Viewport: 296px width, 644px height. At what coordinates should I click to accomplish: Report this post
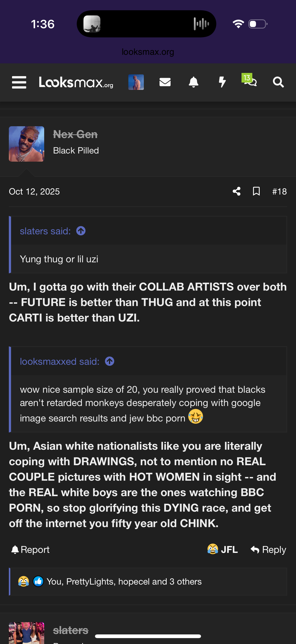coord(30,549)
